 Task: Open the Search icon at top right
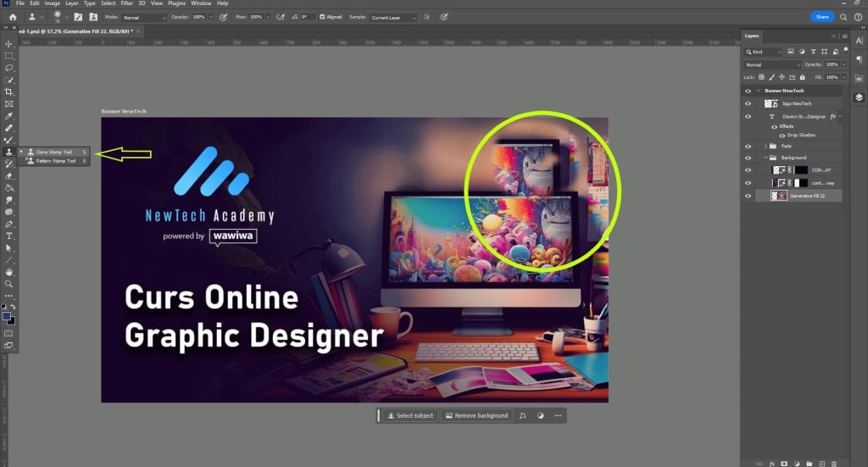(843, 17)
